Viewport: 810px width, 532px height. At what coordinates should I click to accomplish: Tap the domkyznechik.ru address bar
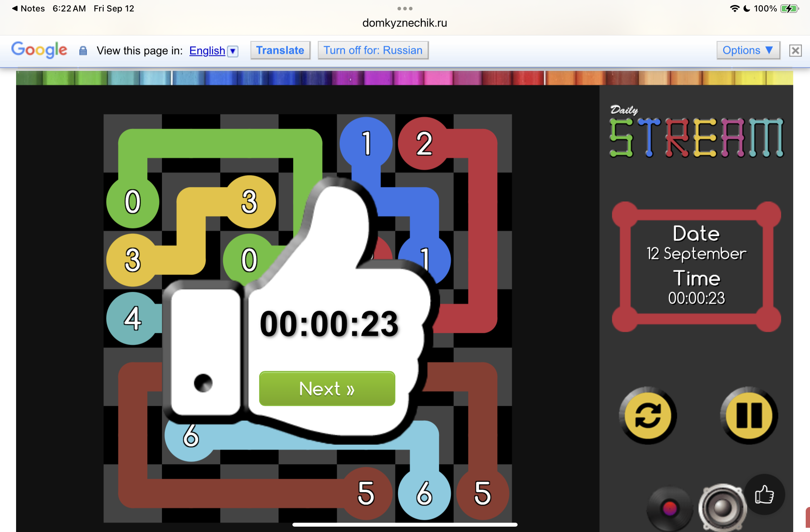click(x=405, y=23)
